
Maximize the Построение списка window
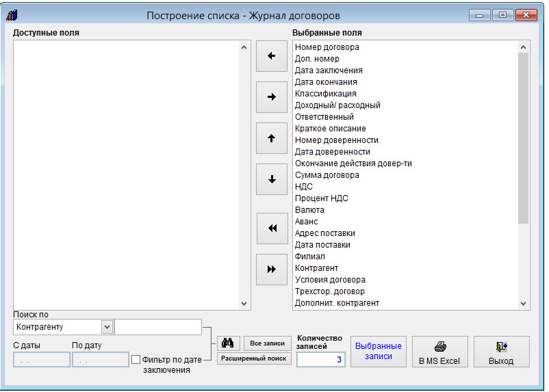502,16
